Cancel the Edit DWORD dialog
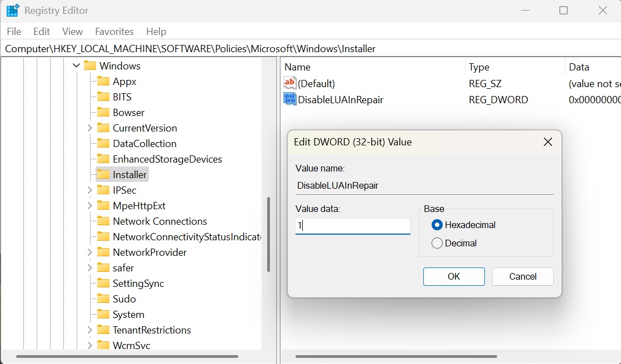 (523, 276)
